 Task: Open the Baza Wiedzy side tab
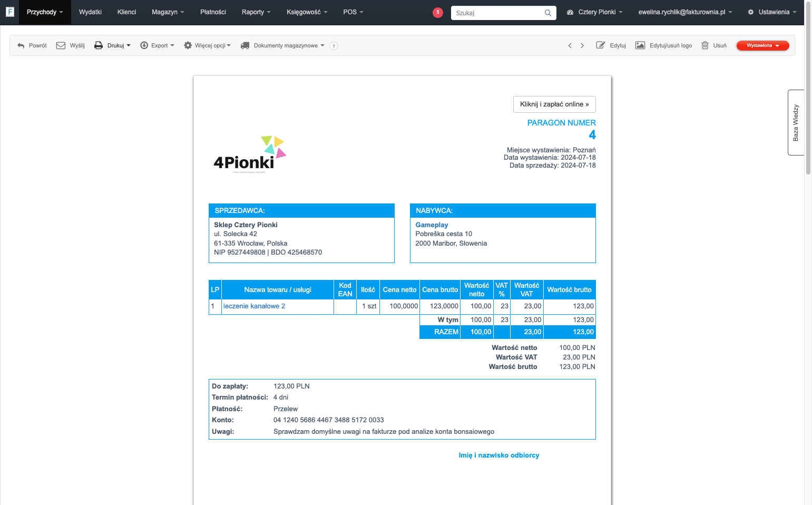click(796, 122)
